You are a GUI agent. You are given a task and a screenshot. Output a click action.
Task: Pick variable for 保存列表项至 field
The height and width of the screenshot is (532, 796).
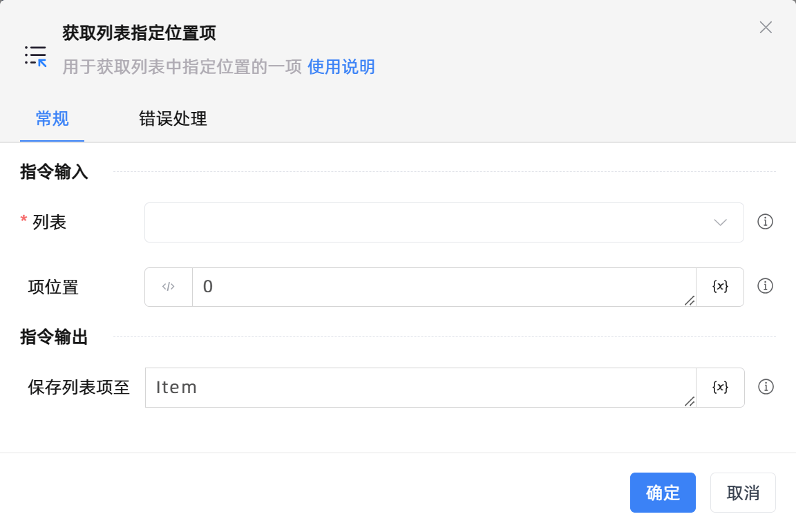[720, 388]
